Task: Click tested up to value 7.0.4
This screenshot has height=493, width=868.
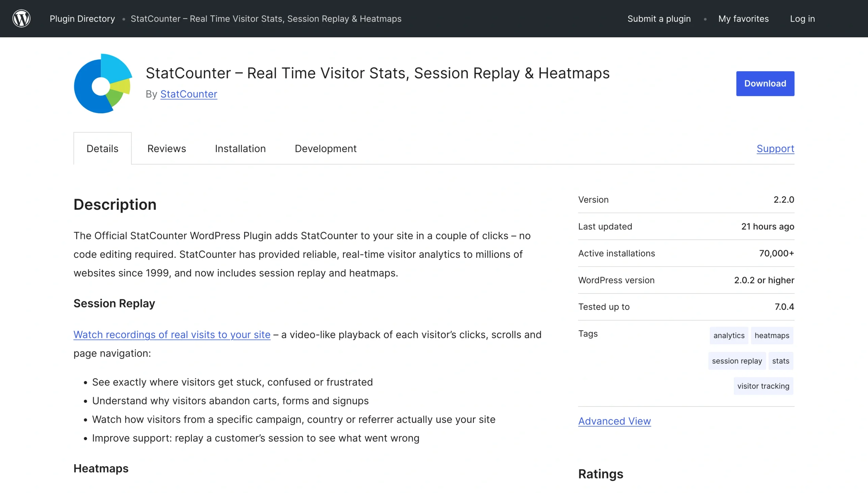Action: [784, 307]
